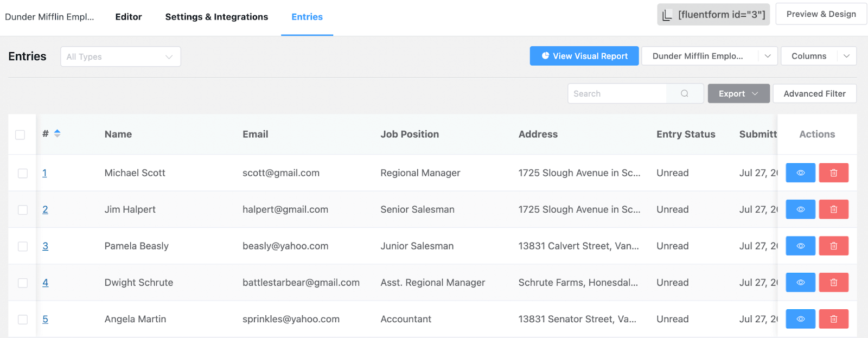This screenshot has height=338, width=868.
Task: Copy the fluentform shortcode
Action: click(x=713, y=15)
